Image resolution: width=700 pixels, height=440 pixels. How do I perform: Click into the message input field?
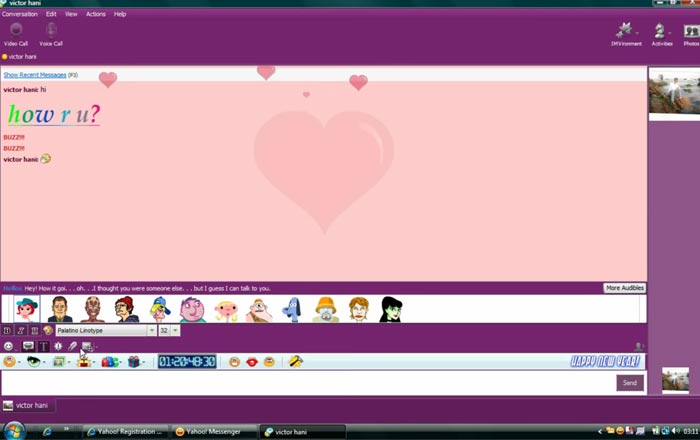tap(308, 383)
